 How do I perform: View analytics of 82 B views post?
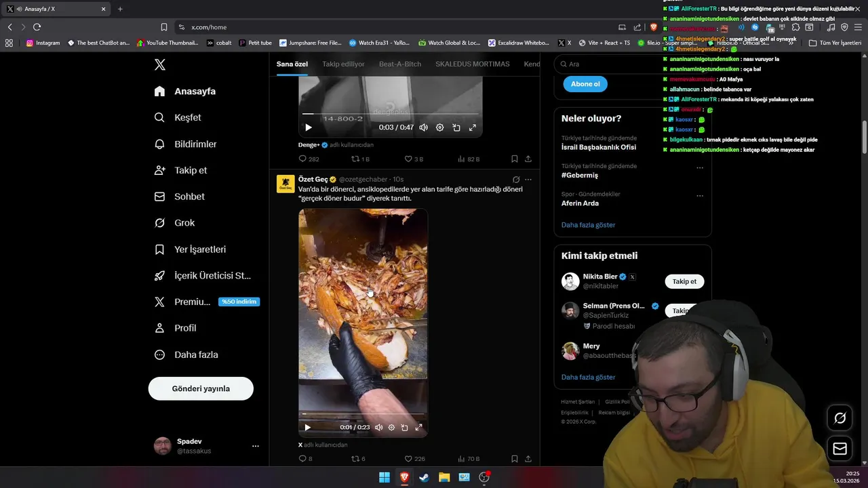point(469,159)
